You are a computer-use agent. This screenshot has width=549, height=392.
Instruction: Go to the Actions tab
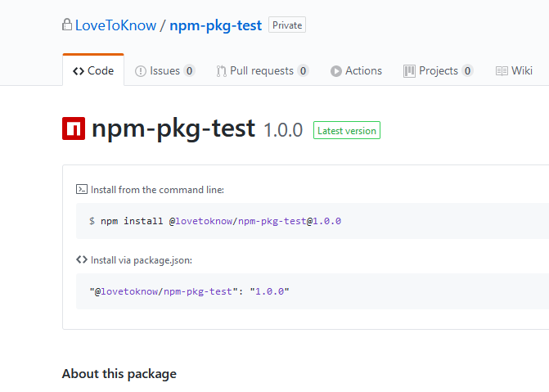click(x=356, y=70)
